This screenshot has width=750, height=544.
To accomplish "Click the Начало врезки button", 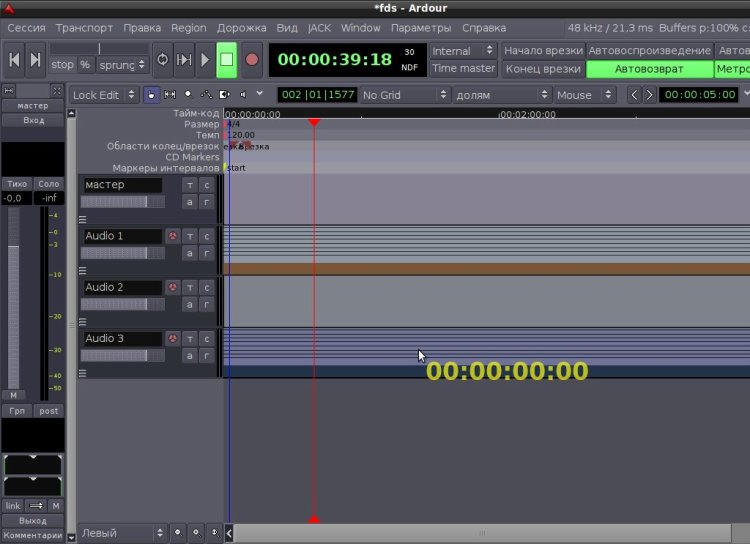I will point(543,51).
